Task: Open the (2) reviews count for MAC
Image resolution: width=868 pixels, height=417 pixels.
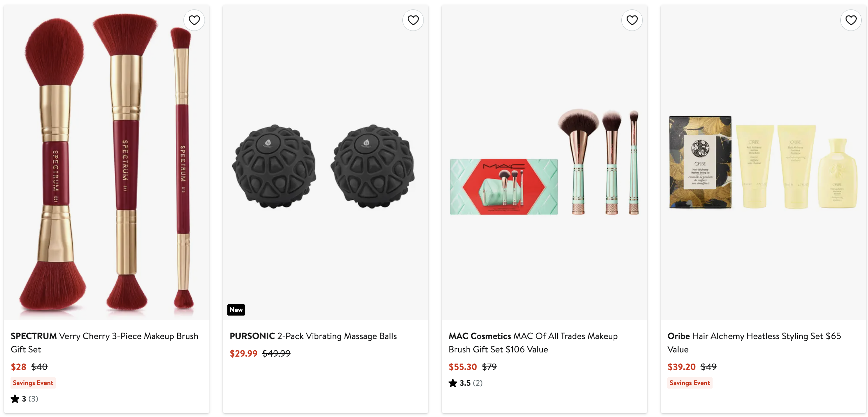Action: point(478,383)
